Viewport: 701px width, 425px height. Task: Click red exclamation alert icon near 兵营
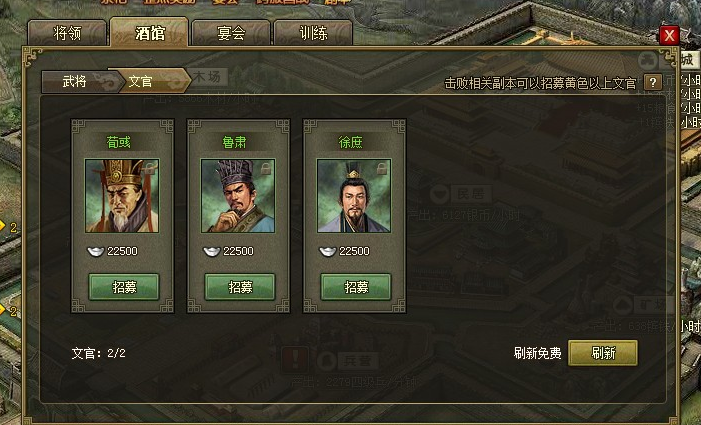coord(295,359)
